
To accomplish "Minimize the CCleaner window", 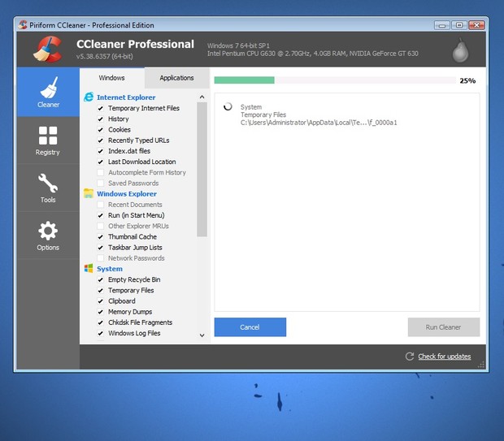I will 442,25.
